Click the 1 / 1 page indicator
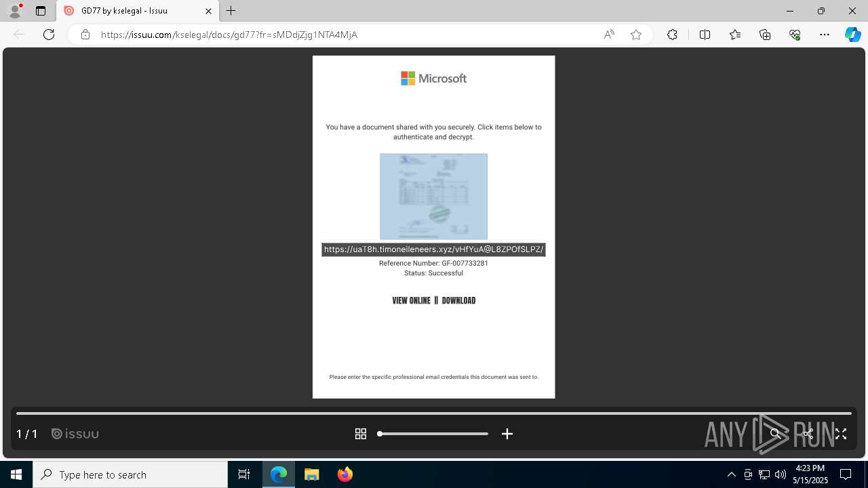This screenshot has width=868, height=488. pyautogui.click(x=26, y=434)
